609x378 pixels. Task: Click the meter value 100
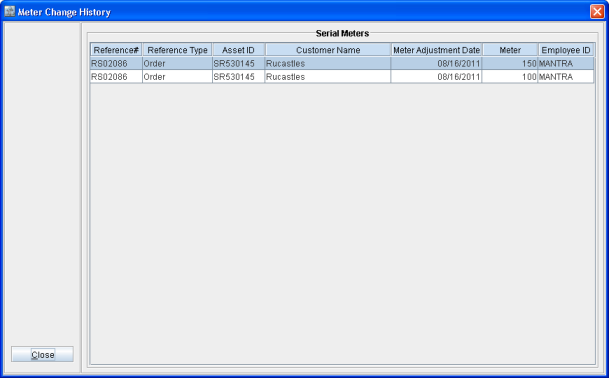pos(510,77)
